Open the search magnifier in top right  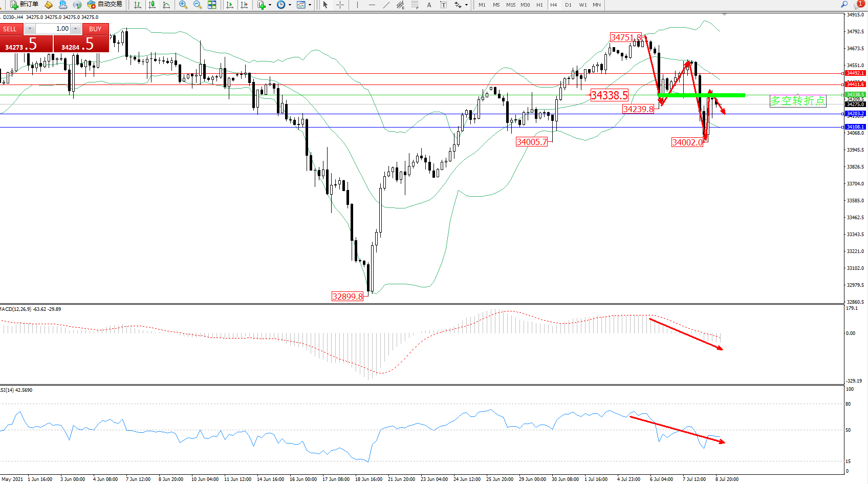pyautogui.click(x=844, y=4)
